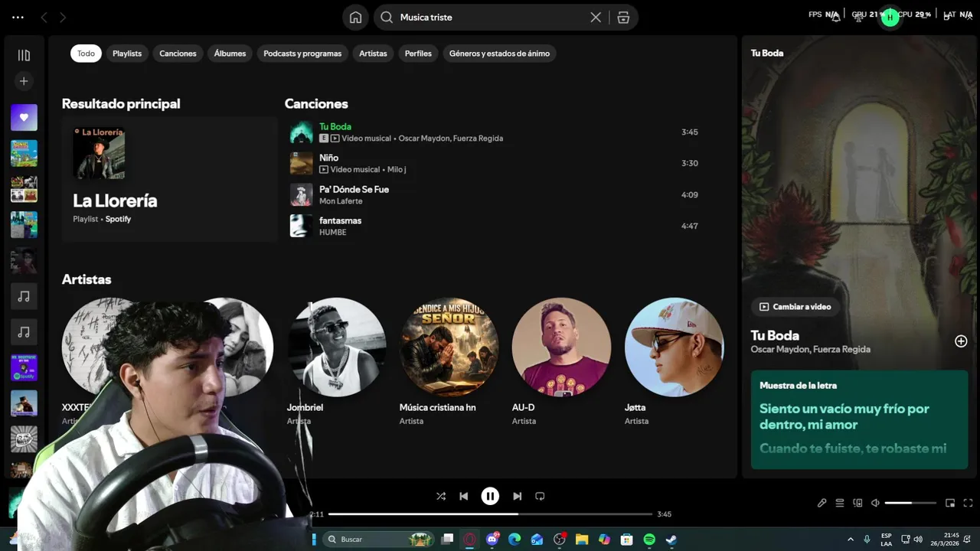Select the 'Artistas' filter chip
Viewport: 980px width, 551px height.
click(373, 54)
